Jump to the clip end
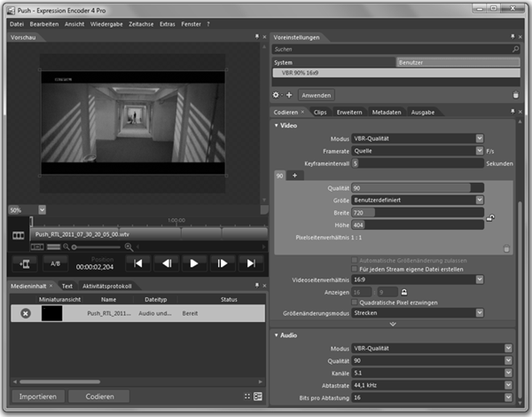This screenshot has width=532, height=417. pyautogui.click(x=251, y=264)
